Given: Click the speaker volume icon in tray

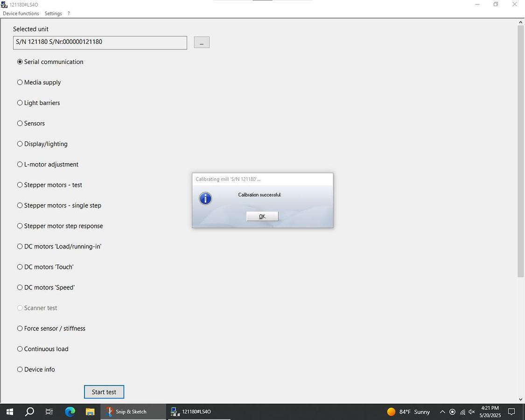Looking at the screenshot, I should pos(471,412).
